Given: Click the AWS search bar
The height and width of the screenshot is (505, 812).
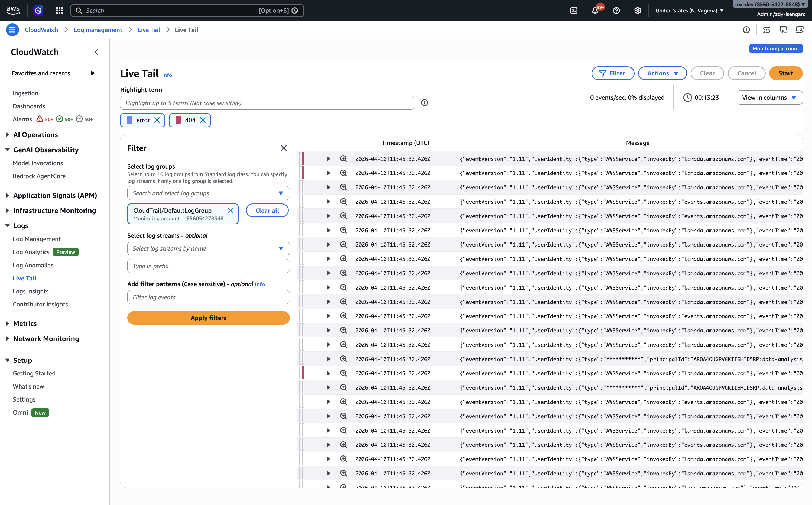Looking at the screenshot, I should coord(187,11).
